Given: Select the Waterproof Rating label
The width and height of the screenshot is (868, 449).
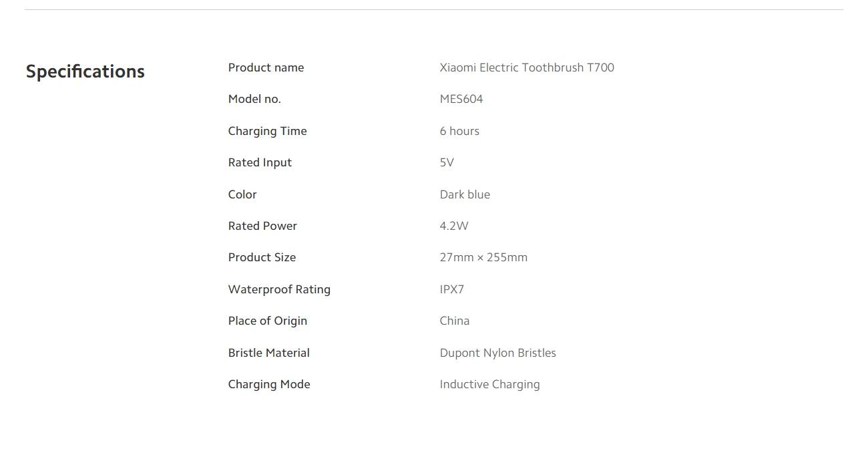Looking at the screenshot, I should (x=279, y=289).
